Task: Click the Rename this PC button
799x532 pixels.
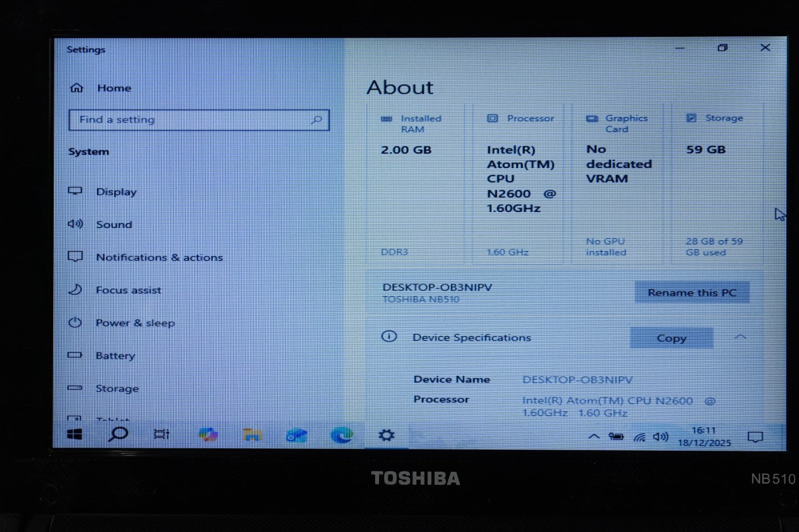Action: point(692,292)
